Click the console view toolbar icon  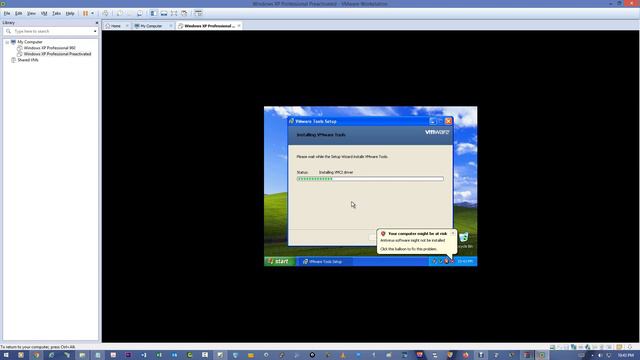pos(198,13)
